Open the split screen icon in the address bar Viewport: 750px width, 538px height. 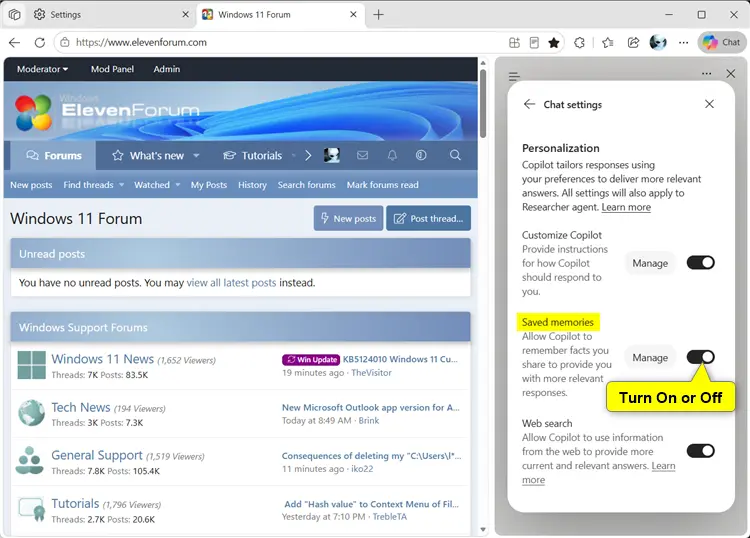514,43
